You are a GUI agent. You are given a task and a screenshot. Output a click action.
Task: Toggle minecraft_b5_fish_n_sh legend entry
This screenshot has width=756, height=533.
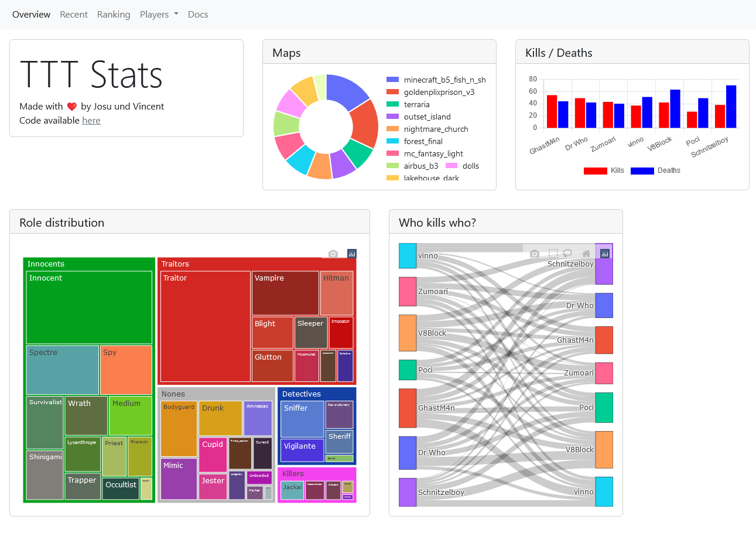tap(436, 80)
